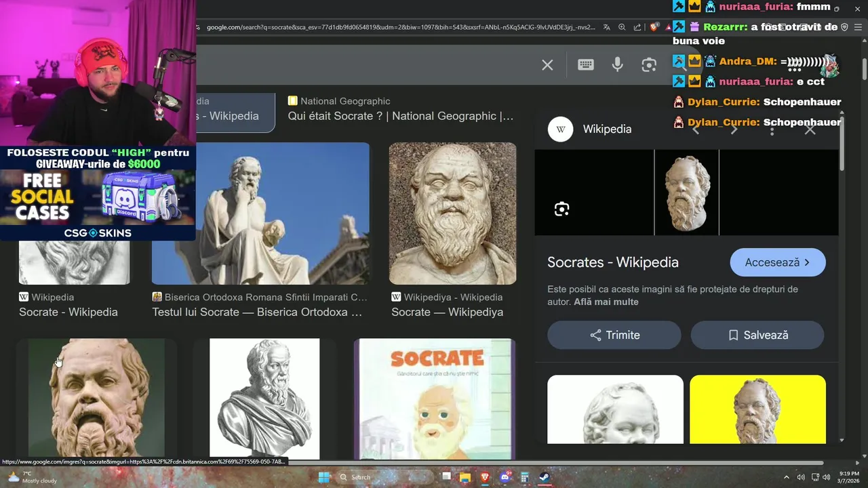This screenshot has height=488, width=868.
Task: Open the on-screen keyboard input tool
Action: tap(586, 64)
